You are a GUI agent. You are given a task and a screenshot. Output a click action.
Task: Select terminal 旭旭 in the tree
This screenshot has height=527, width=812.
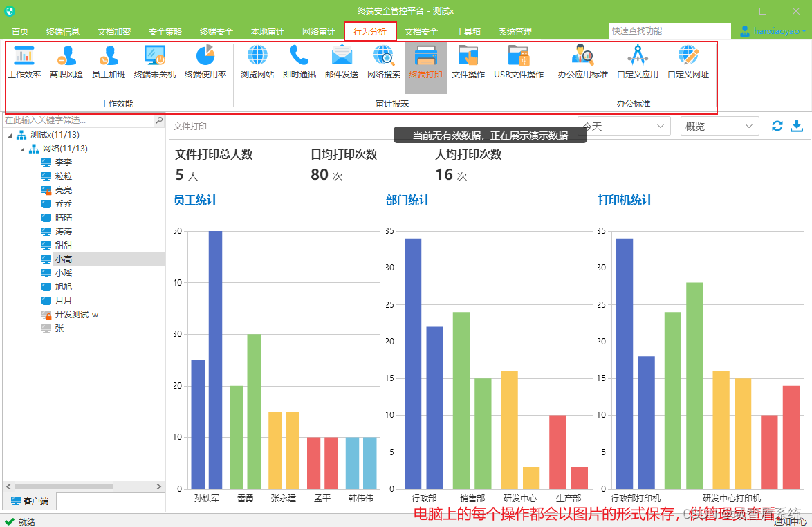[x=64, y=287]
